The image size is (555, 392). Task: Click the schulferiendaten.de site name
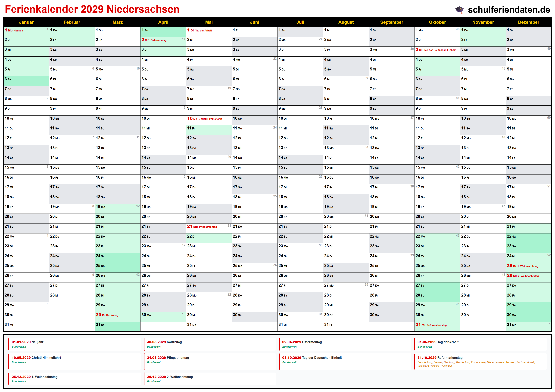point(509,10)
